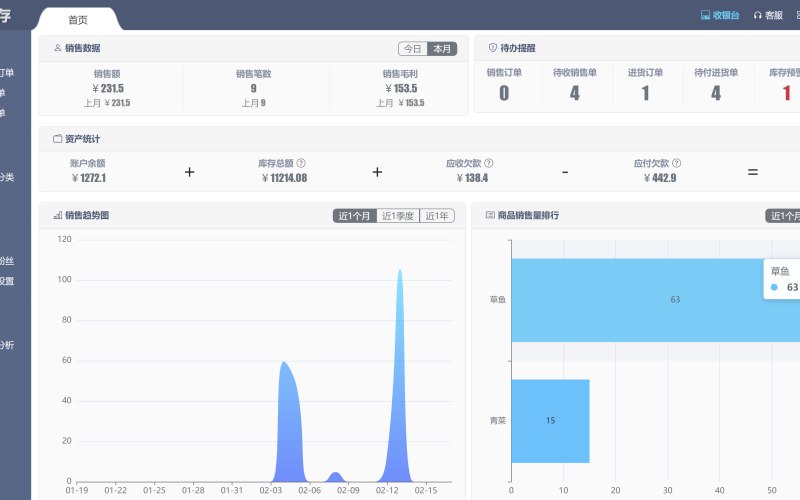Select the 首页 tab
This screenshot has width=800, height=500.
(x=78, y=20)
